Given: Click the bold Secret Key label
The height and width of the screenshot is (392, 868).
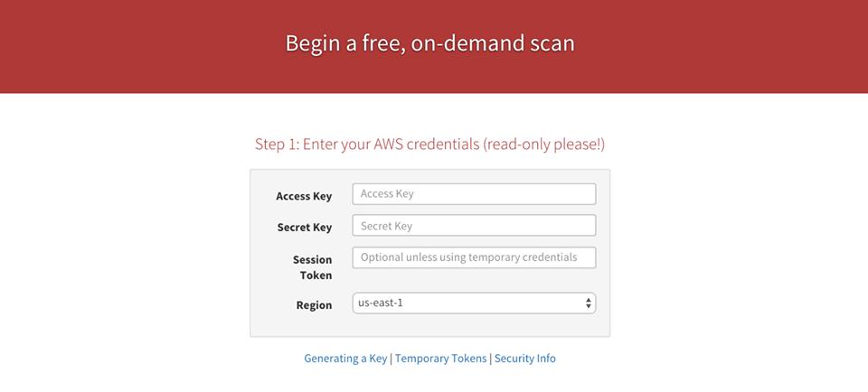Looking at the screenshot, I should [304, 228].
